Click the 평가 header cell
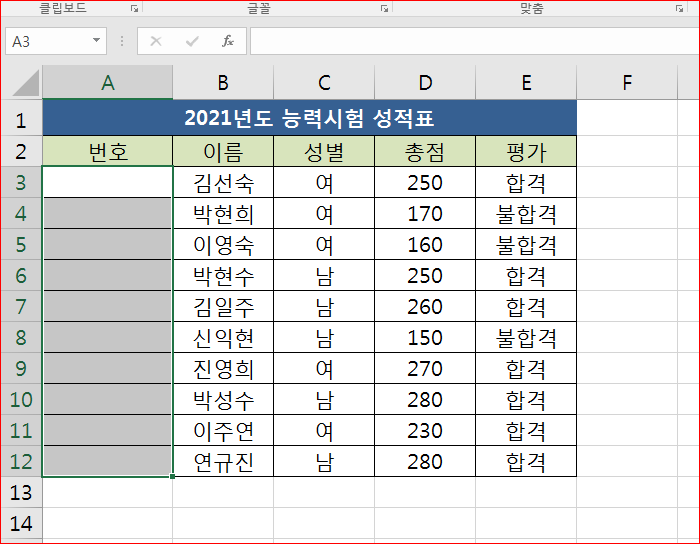Viewport: 700px width, 544px height. (526, 151)
